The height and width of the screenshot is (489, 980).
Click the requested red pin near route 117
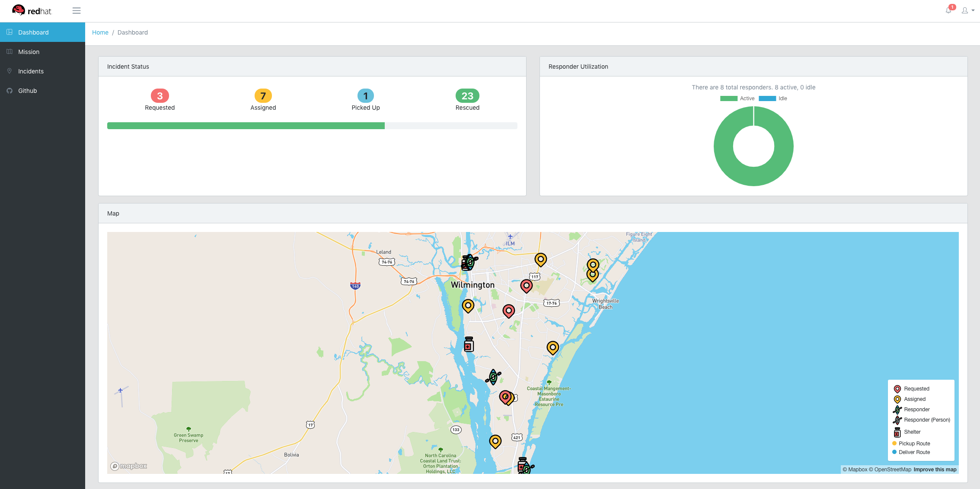(526, 285)
